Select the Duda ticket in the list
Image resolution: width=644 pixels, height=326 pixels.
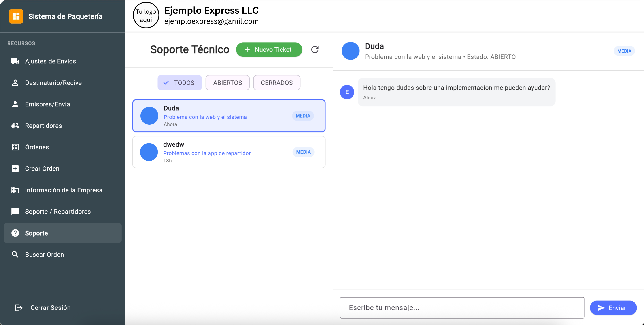pos(229,116)
